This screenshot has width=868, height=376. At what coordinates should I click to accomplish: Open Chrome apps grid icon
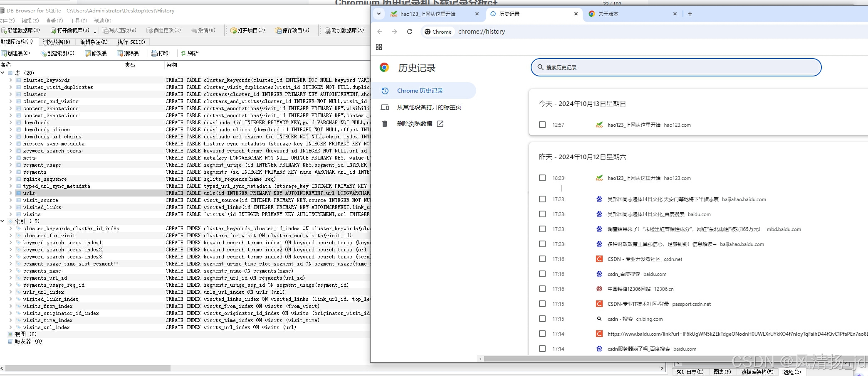[379, 47]
